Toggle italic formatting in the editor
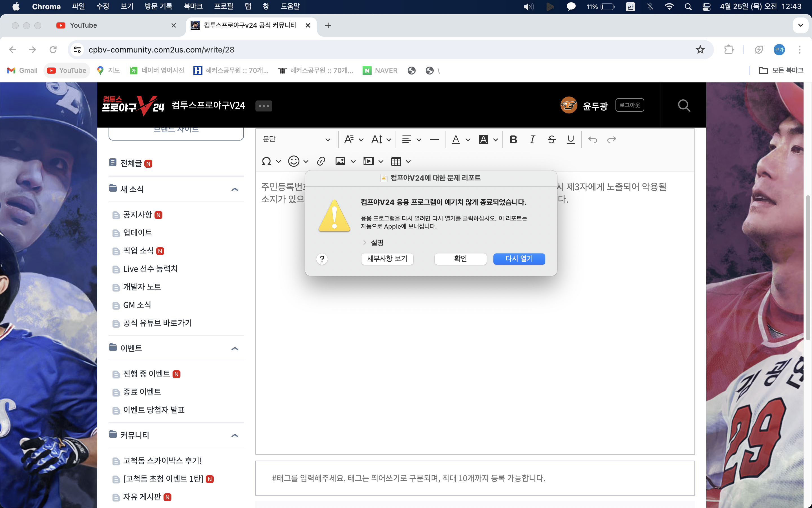The height and width of the screenshot is (508, 812). tap(532, 139)
